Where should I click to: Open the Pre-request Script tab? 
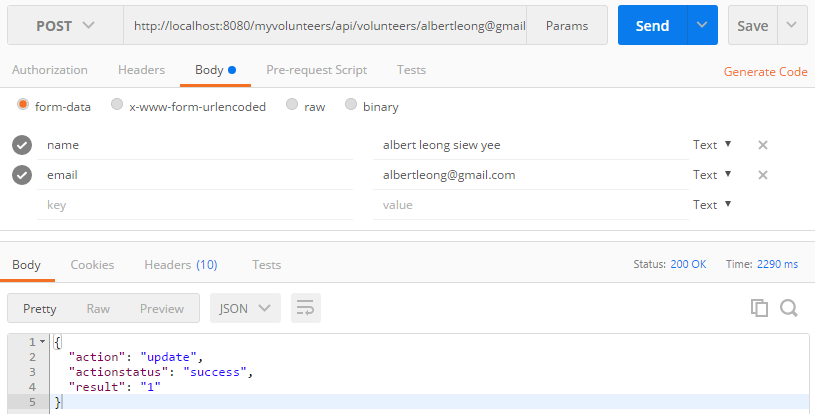coord(317,70)
